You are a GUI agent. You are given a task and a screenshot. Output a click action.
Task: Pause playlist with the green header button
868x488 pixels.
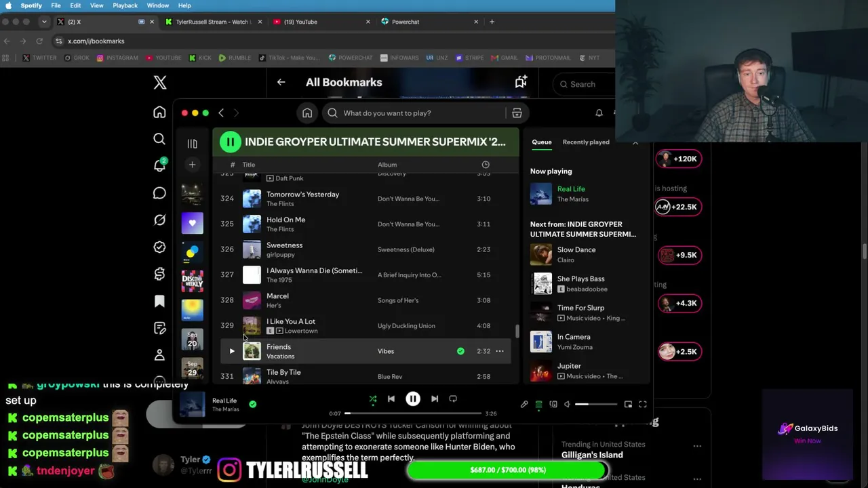click(x=230, y=142)
